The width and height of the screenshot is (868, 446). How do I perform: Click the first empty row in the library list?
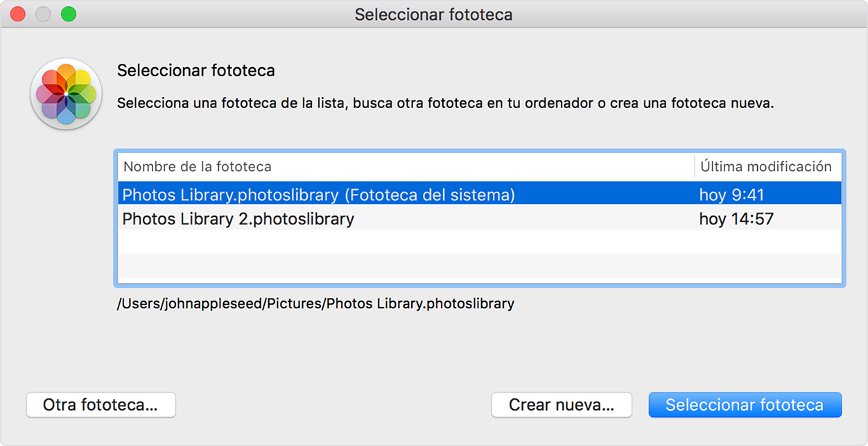478,242
